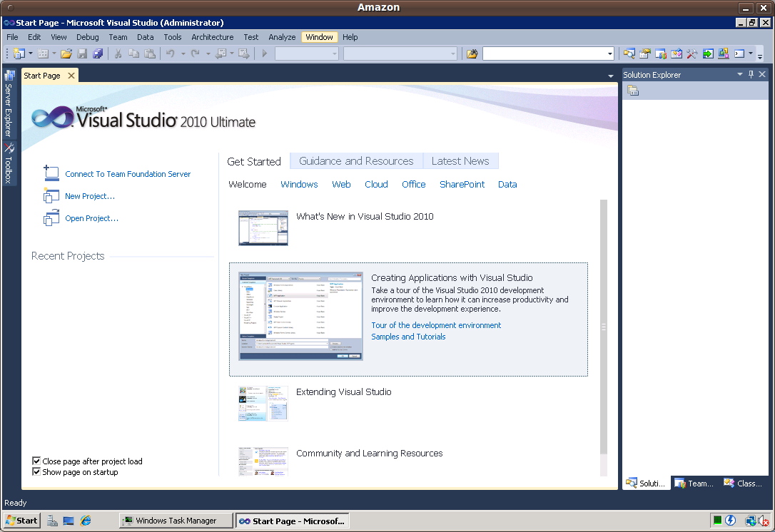Toggle 'Close page after project load' checkbox
Viewport: 775px width, 532px height.
(36, 461)
